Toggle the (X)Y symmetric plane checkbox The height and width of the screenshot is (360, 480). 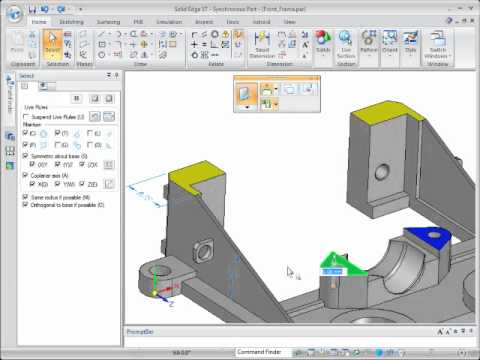tap(32, 164)
